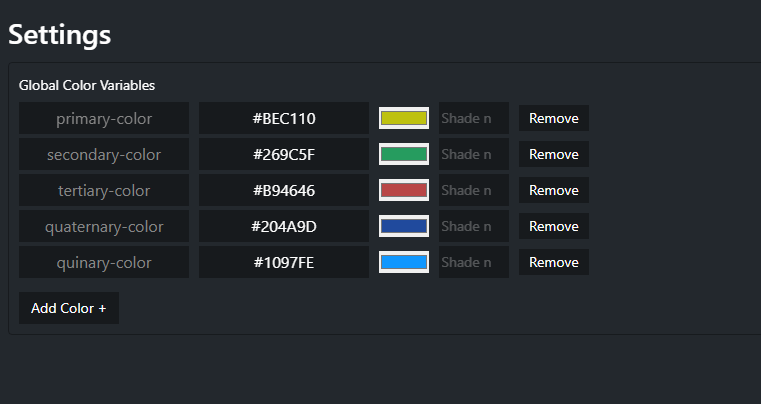Edit the #B94646 hex value field
The height and width of the screenshot is (404, 761).
click(284, 190)
